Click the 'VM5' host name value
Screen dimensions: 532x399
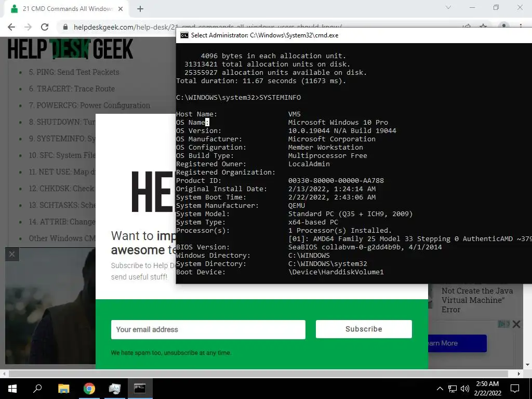pyautogui.click(x=294, y=114)
